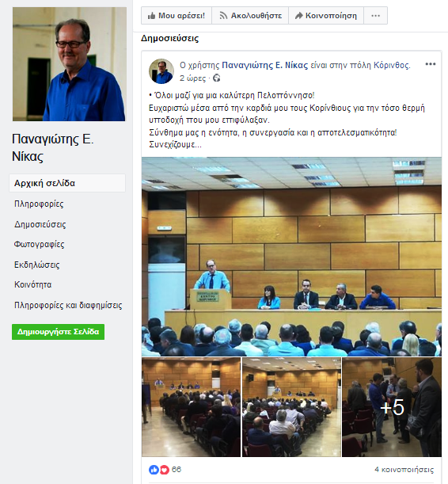
Task: Click the red heart reaction icon under post
Action: tap(165, 470)
